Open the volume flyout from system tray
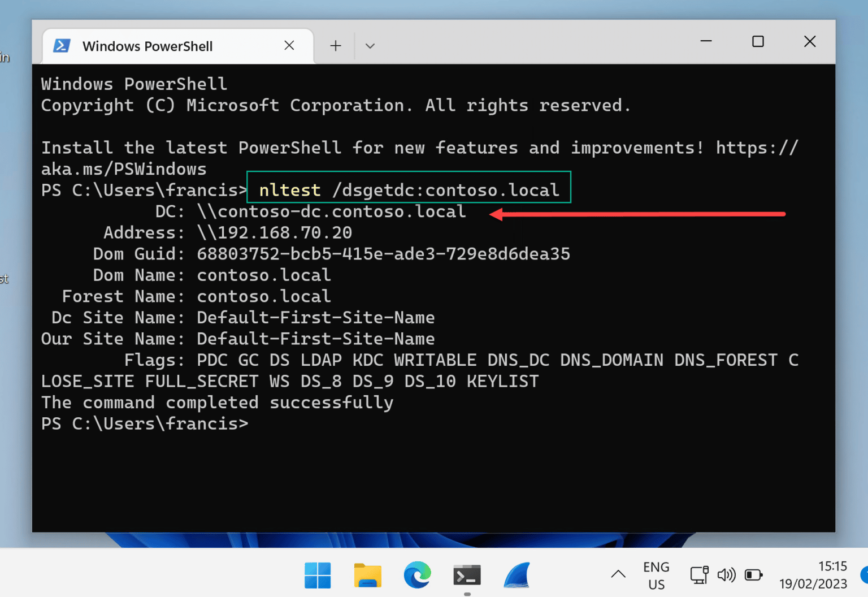 coord(726,574)
